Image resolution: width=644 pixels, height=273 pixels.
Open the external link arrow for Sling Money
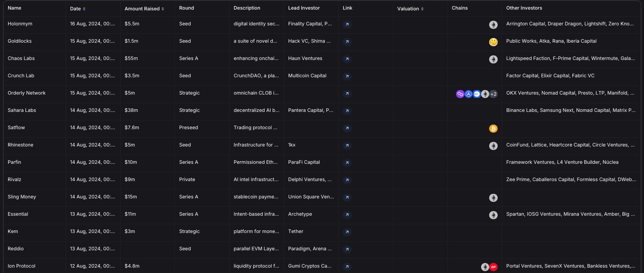347,197
